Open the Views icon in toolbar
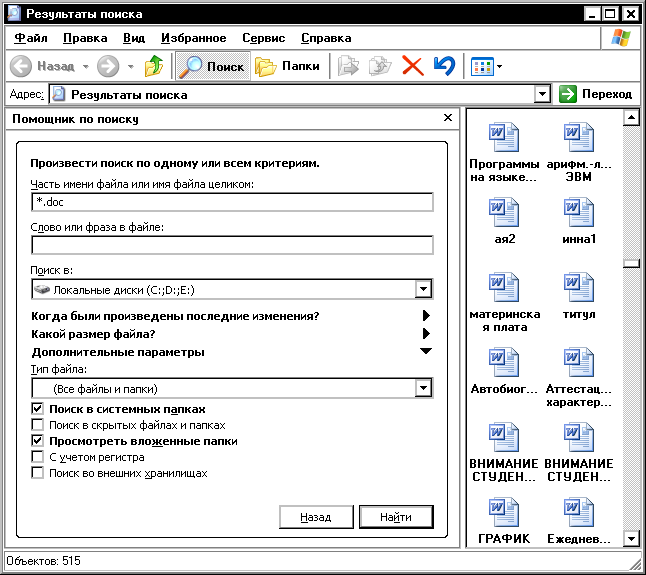Screen dimensions: 646x575 tap(482, 66)
